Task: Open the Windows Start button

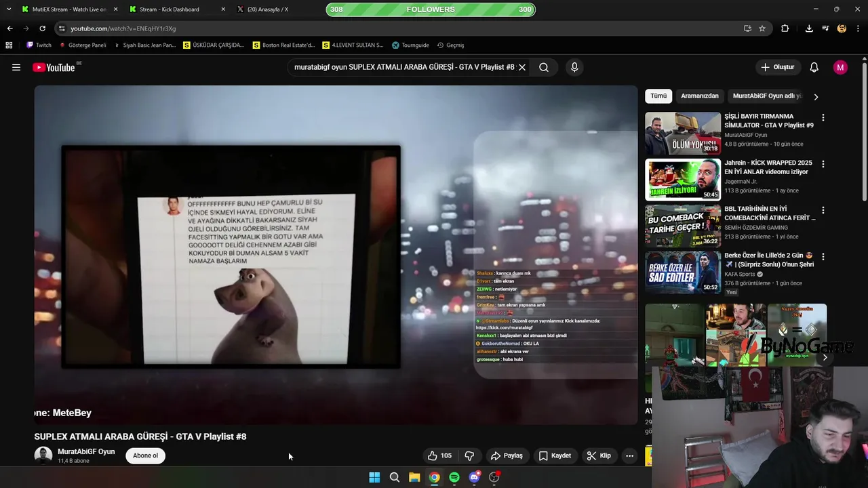Action: tap(374, 477)
